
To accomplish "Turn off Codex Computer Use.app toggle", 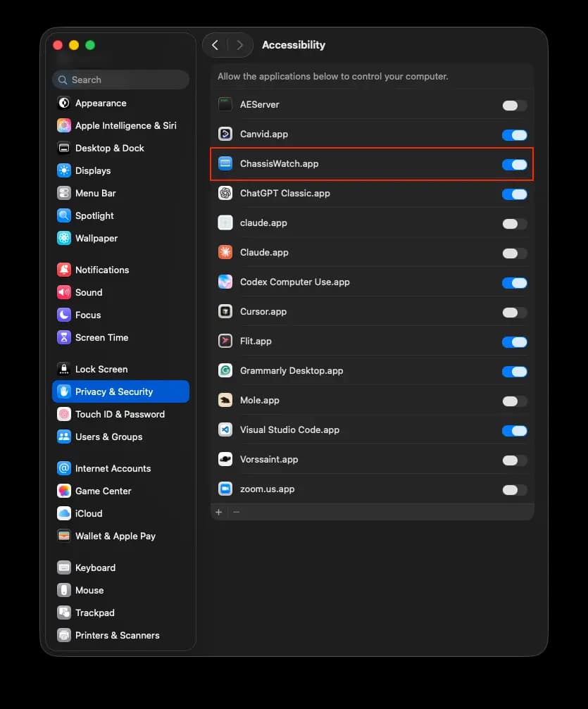I will [x=514, y=283].
